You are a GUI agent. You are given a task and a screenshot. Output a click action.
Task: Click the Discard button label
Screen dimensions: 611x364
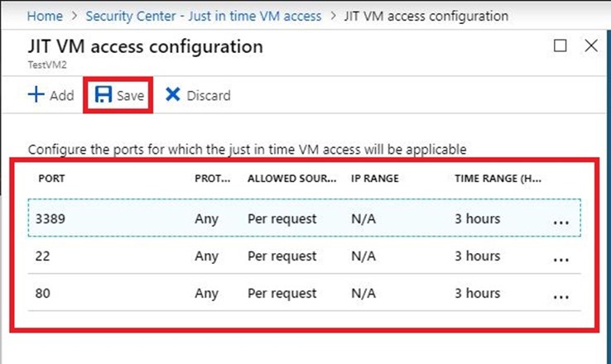pos(209,95)
